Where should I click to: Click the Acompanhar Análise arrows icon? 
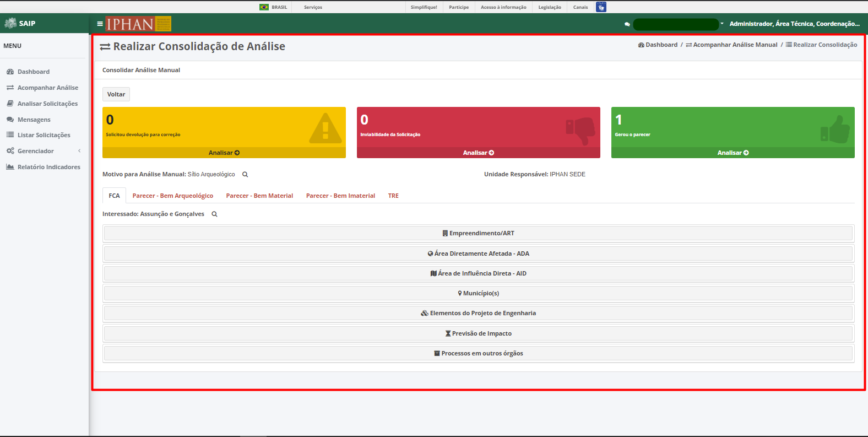(10, 88)
